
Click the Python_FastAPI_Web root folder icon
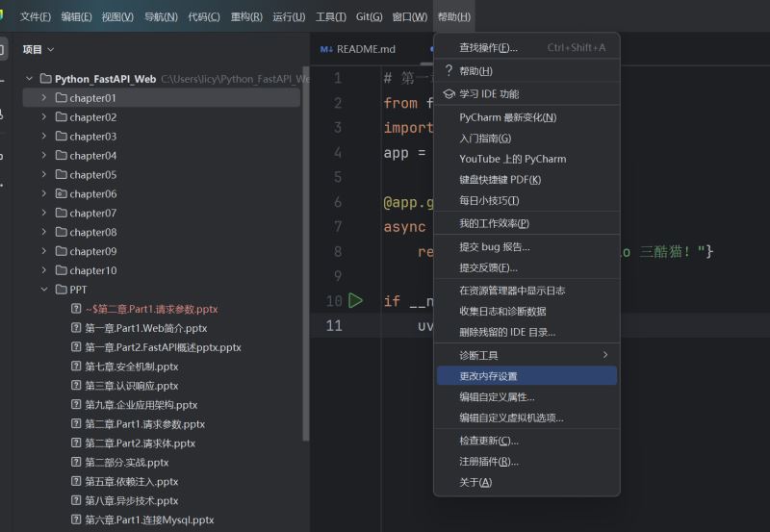tap(46, 79)
